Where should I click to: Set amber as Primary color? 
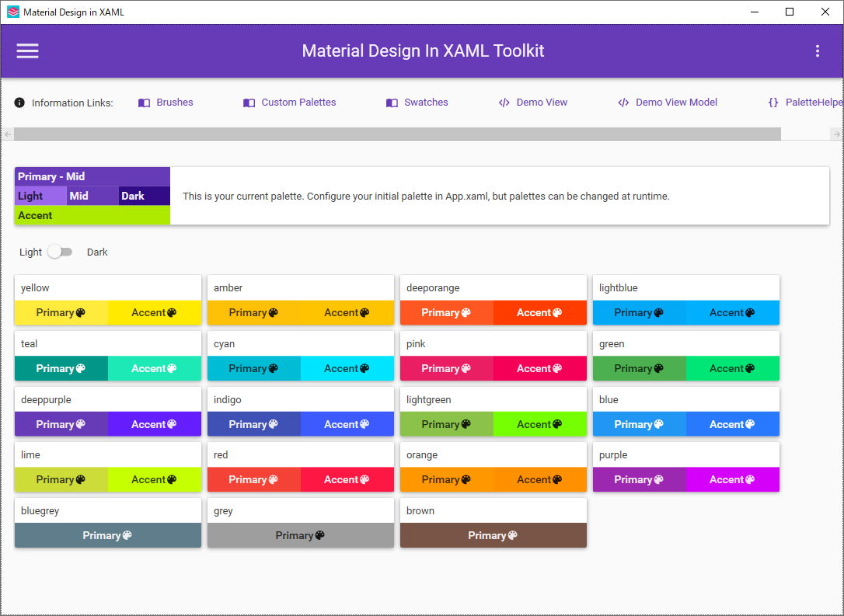(254, 312)
